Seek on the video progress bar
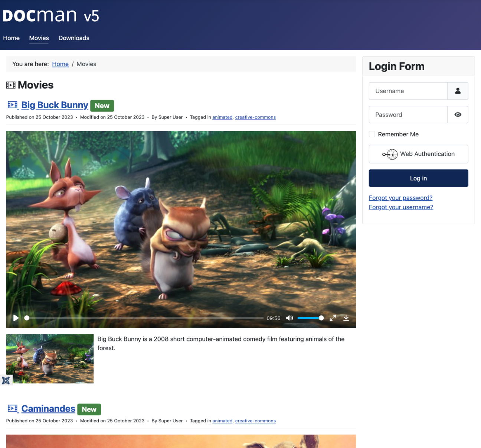Image resolution: width=481 pixels, height=448 pixels. (144, 318)
